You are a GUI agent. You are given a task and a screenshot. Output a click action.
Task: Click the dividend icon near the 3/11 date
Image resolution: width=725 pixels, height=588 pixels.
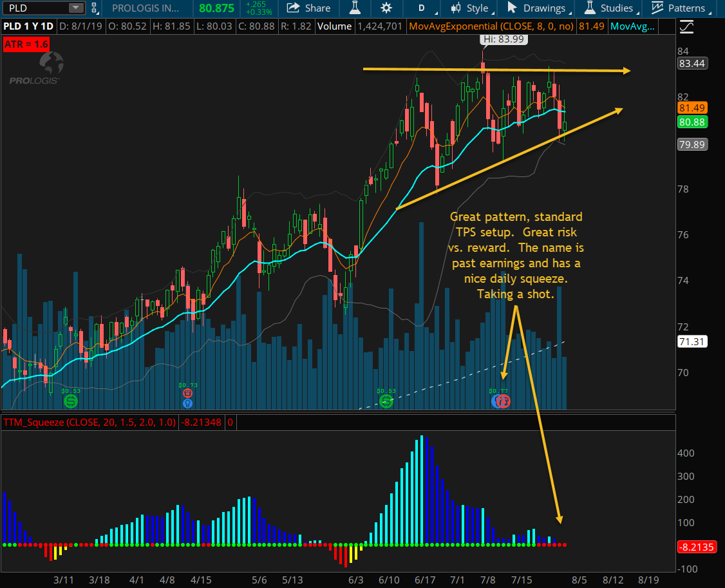click(x=71, y=401)
